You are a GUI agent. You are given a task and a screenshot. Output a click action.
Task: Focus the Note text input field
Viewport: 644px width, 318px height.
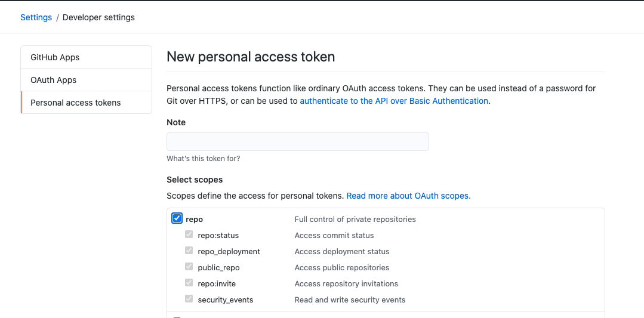pyautogui.click(x=297, y=141)
